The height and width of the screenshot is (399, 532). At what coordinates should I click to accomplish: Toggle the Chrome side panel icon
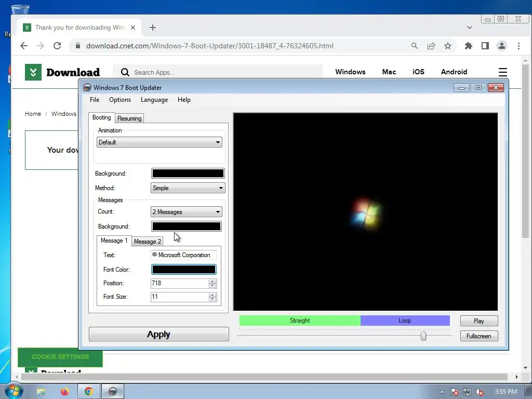(485, 46)
